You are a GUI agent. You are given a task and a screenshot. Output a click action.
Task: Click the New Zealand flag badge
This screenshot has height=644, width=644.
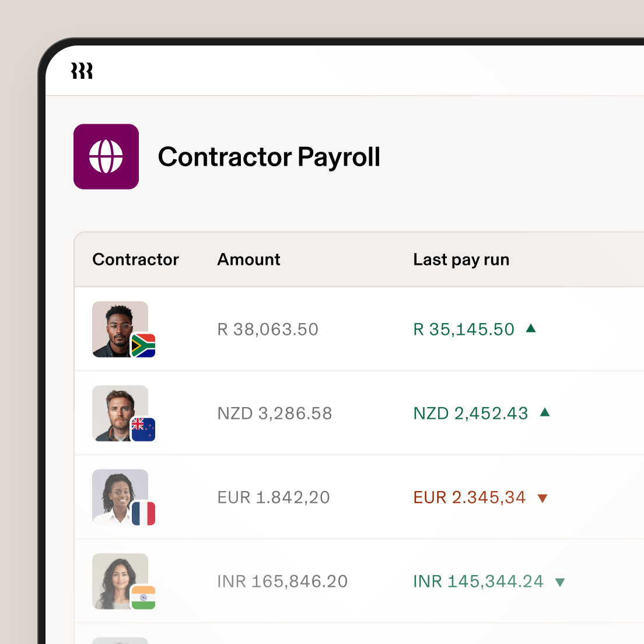coord(143,429)
